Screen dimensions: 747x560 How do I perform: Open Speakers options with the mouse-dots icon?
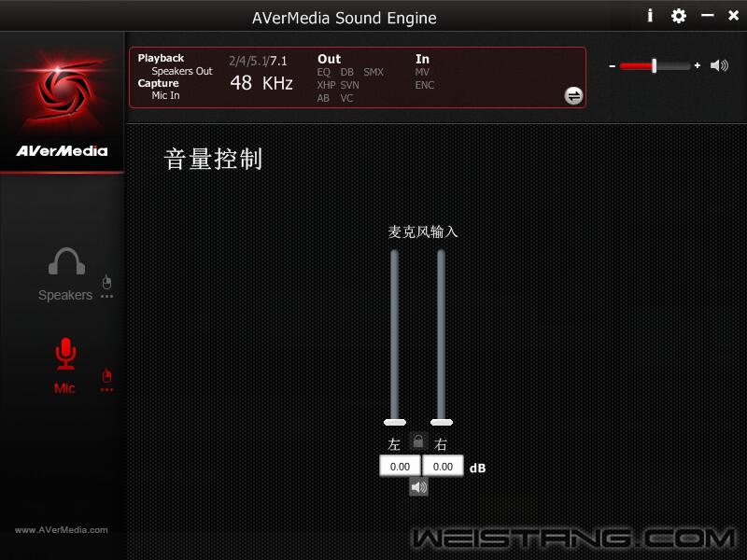click(x=106, y=287)
